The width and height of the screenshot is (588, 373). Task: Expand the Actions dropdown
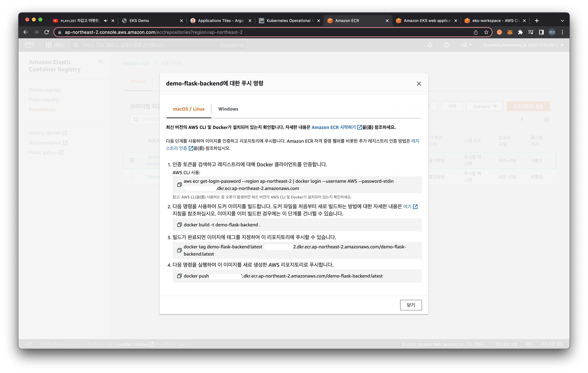tap(484, 106)
